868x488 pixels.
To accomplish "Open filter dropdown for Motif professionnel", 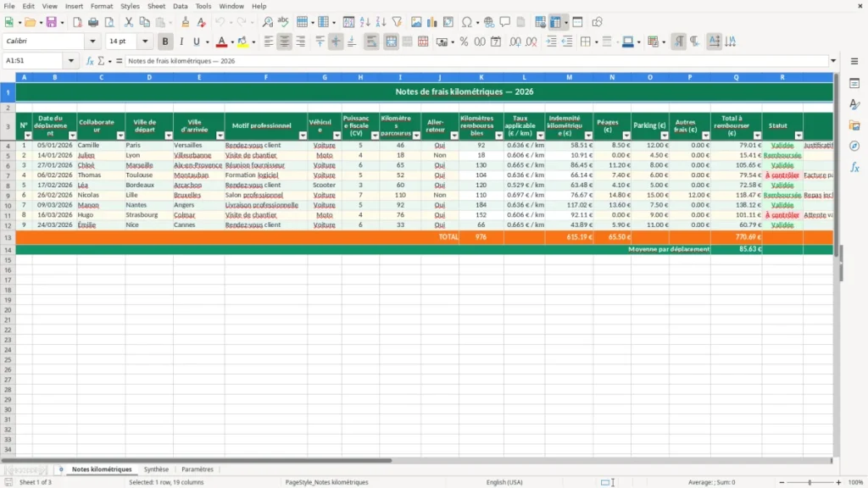I will [303, 136].
